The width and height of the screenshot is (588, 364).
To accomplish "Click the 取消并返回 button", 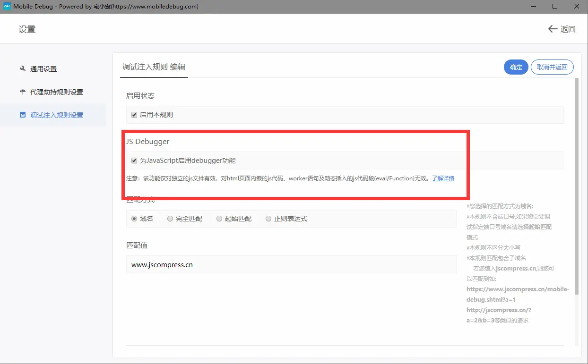I will coord(552,67).
